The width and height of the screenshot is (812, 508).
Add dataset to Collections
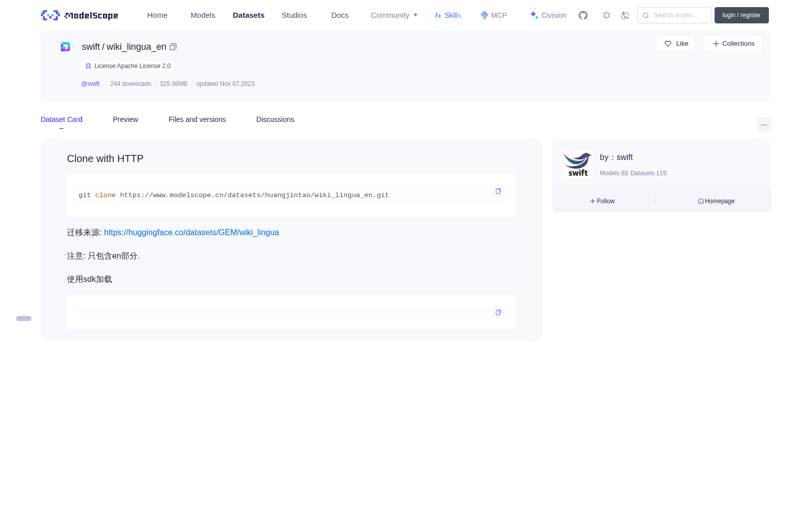[733, 44]
